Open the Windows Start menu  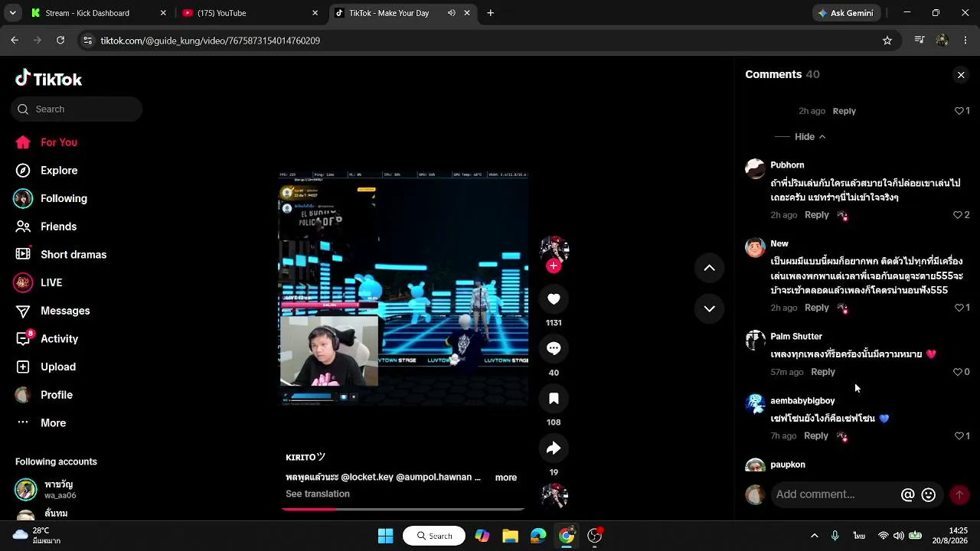[385, 536]
